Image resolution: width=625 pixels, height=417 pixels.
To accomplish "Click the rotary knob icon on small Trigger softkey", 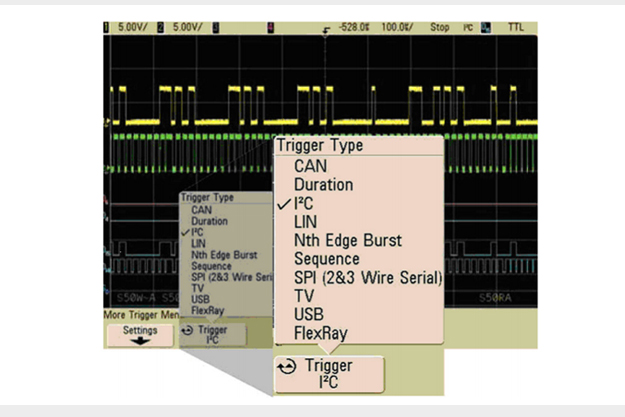I will coord(187,330).
